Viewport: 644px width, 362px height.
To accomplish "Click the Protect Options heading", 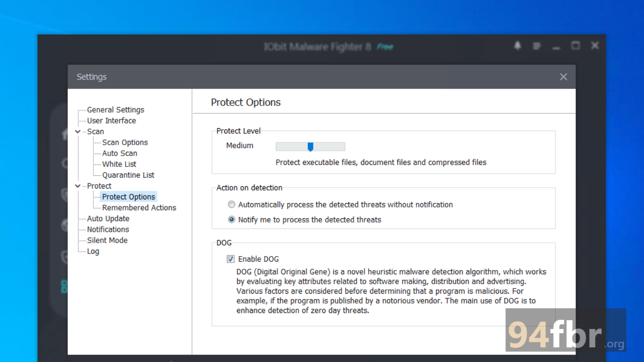I will pyautogui.click(x=246, y=102).
